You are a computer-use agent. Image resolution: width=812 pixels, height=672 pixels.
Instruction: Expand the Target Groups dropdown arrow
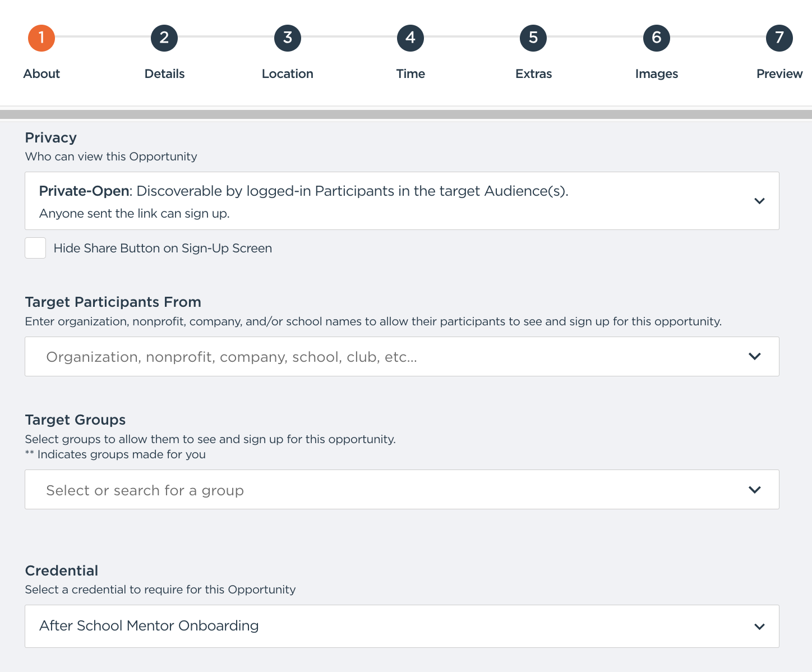click(x=755, y=490)
